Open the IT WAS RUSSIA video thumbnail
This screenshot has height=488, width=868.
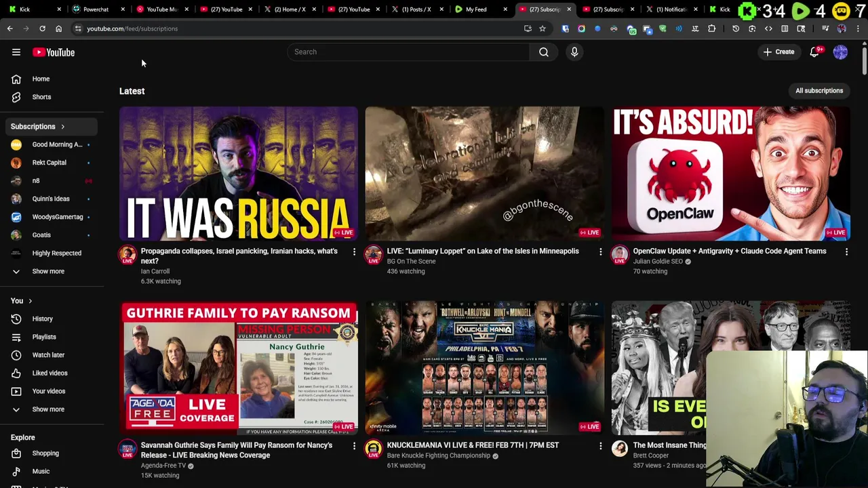[x=239, y=174]
